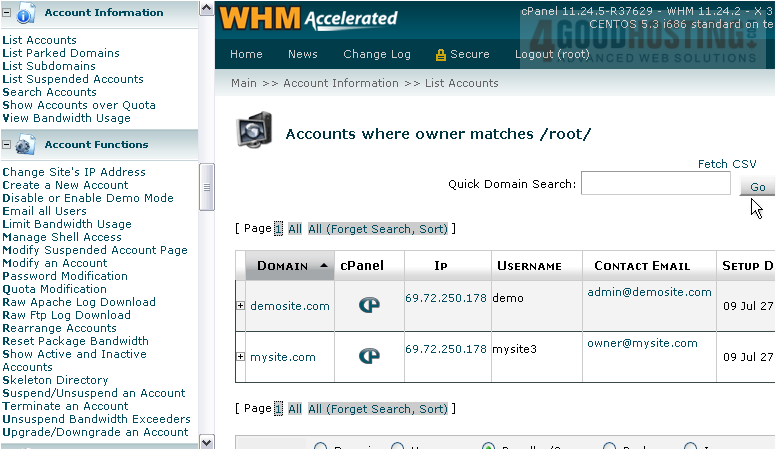The height and width of the screenshot is (450, 776).
Task: Expand the mysite.com row details
Action: point(240,357)
